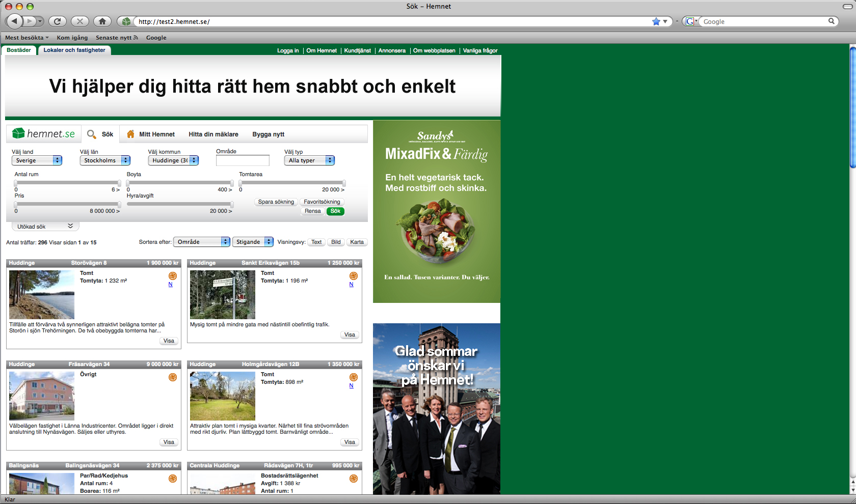Viewport: 856px width, 504px height.
Task: Click the Hyra/avgift slider track
Action: (x=180, y=204)
